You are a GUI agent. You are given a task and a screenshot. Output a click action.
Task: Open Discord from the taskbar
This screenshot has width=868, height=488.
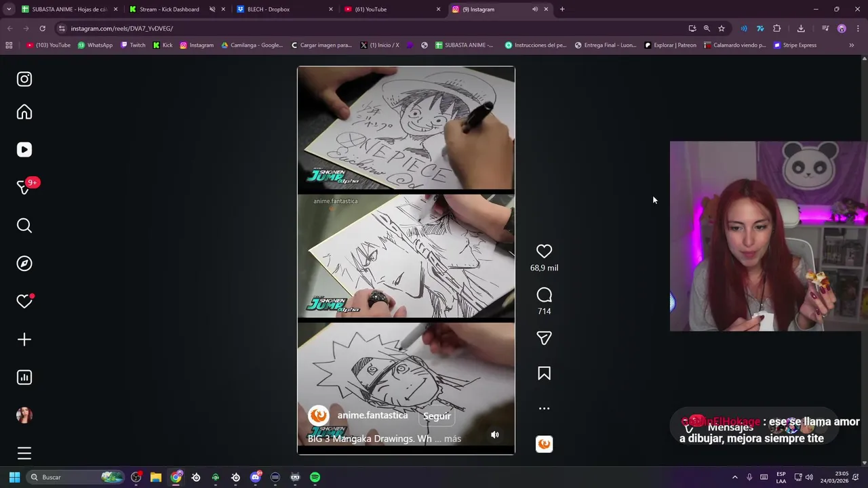[x=256, y=477]
